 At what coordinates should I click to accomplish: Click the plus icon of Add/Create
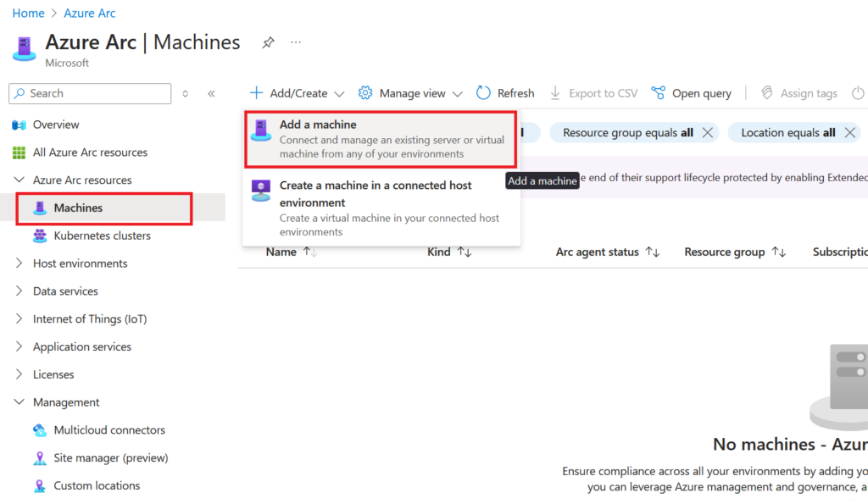256,93
